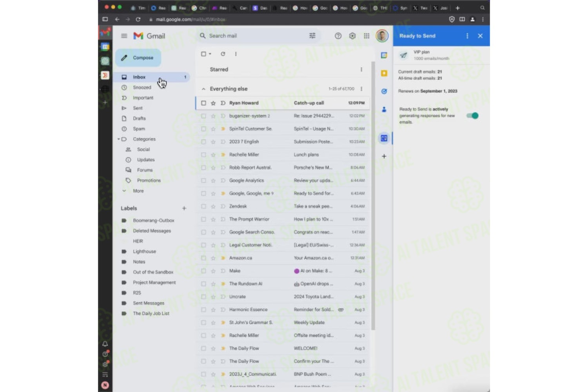Open Contacts side panel icon
This screenshot has height=392, width=588.
click(384, 109)
